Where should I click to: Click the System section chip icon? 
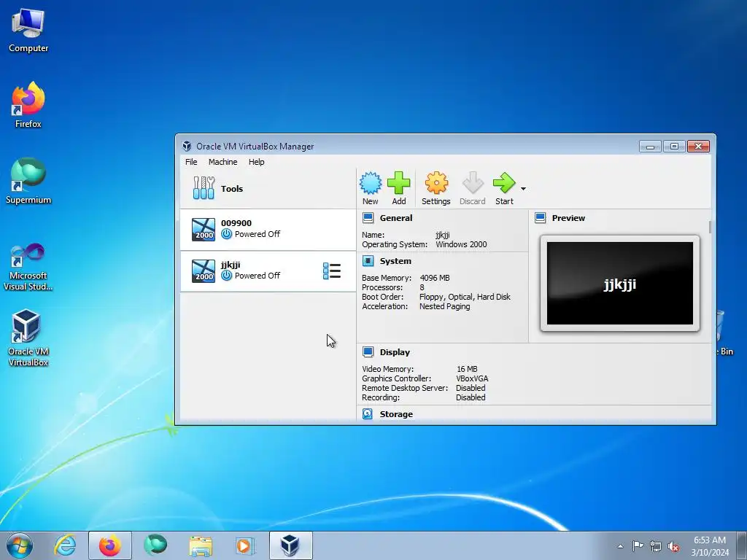coord(368,261)
